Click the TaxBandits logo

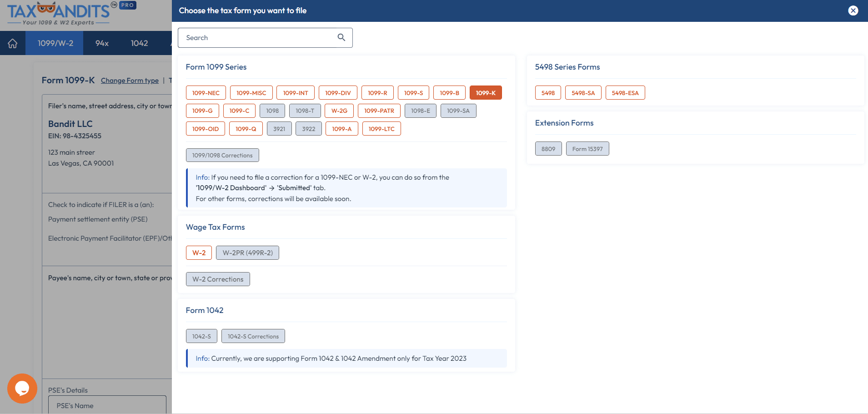(x=59, y=14)
